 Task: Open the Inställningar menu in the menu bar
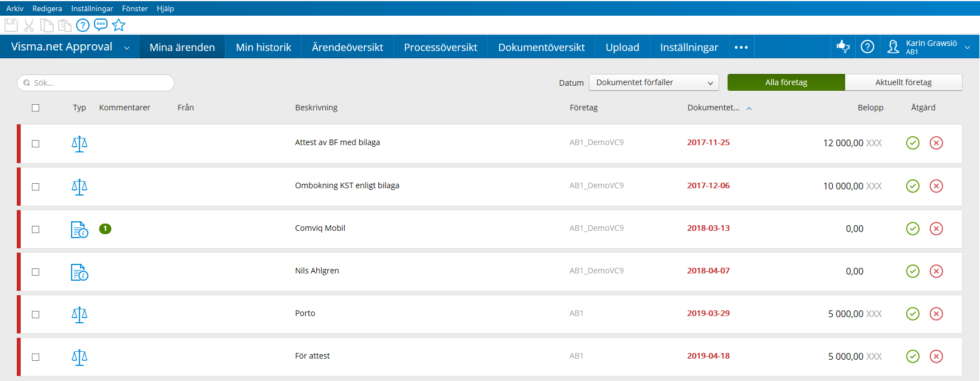[x=92, y=8]
